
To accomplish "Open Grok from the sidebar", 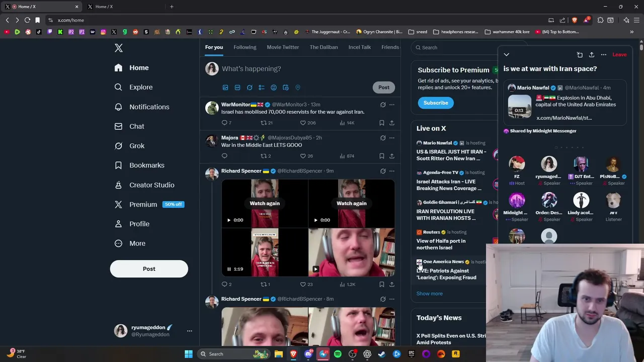I will point(129,146).
